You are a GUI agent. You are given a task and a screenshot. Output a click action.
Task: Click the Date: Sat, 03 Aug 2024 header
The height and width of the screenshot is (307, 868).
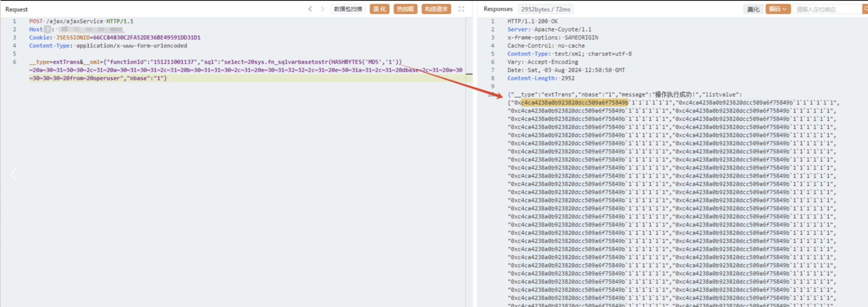tap(566, 70)
